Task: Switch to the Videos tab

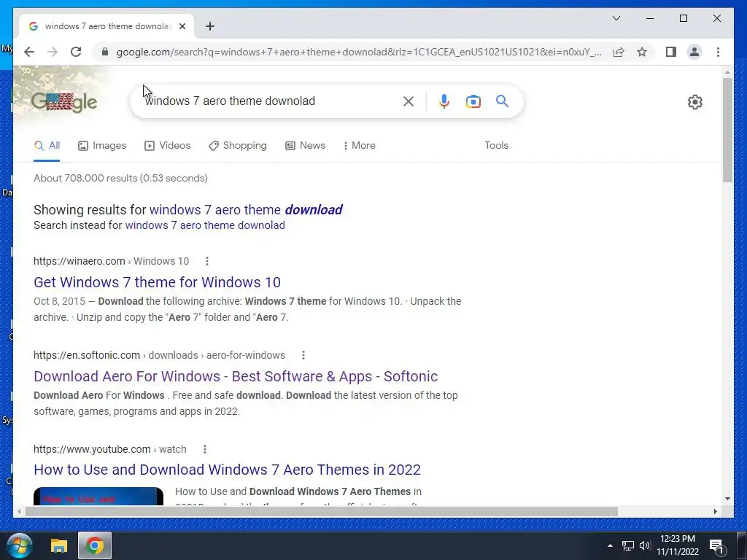Action: (x=167, y=146)
